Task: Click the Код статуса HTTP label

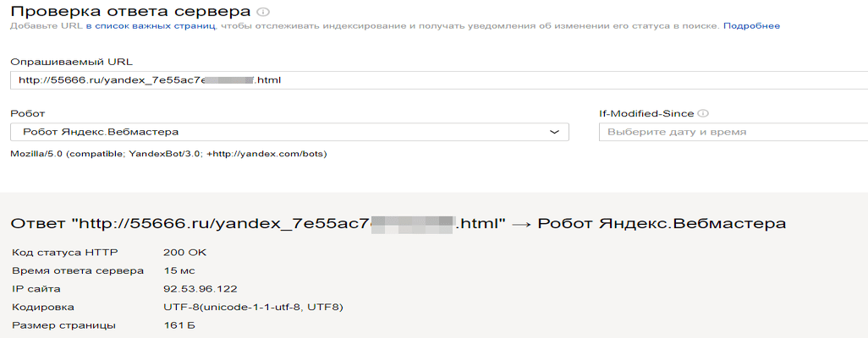Action: [64, 252]
